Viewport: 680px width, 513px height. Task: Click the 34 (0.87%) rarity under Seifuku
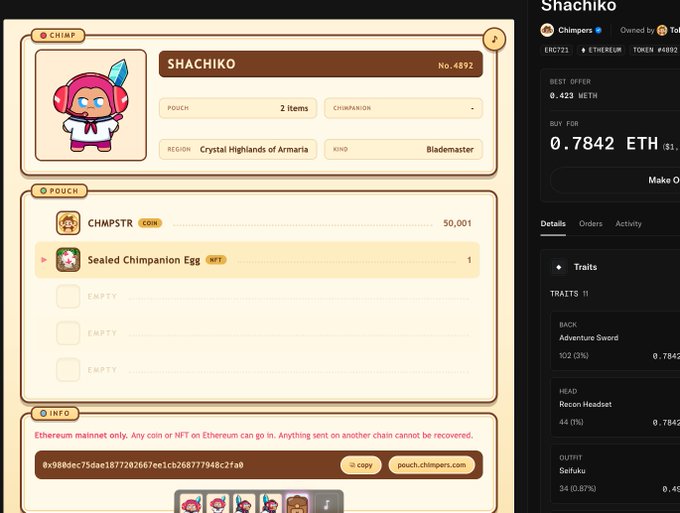pyautogui.click(x=577, y=488)
